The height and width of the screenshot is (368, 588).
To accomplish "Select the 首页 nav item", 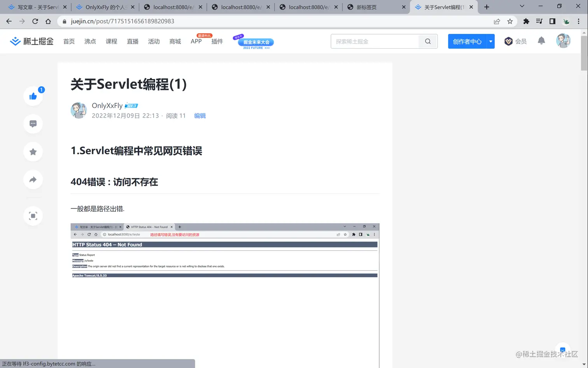I will tap(69, 41).
